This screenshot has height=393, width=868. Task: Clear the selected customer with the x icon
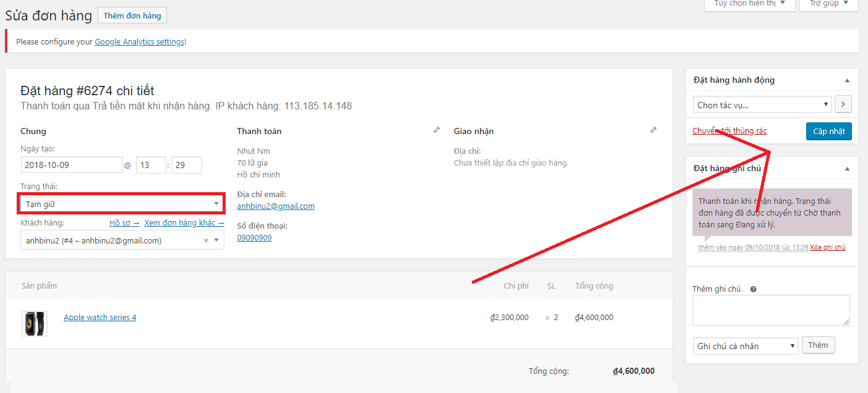tap(206, 240)
